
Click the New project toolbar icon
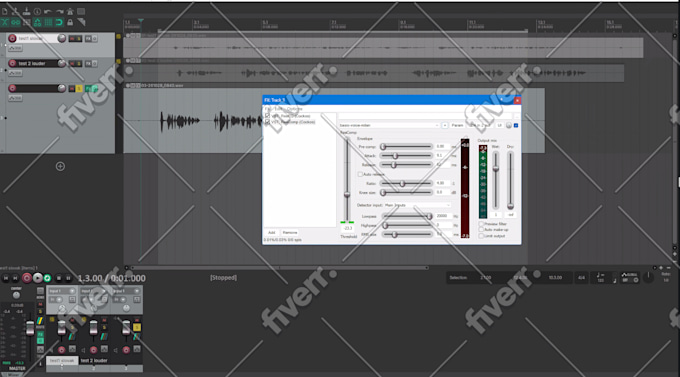5,11
